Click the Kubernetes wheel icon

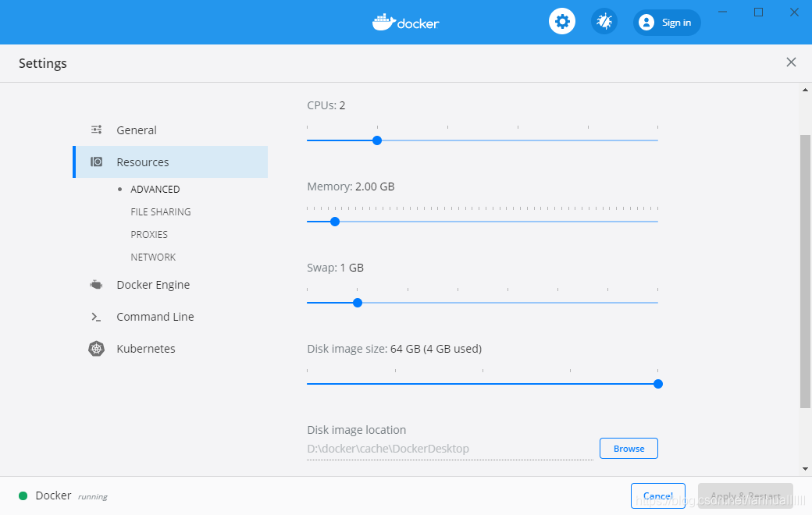(96, 349)
